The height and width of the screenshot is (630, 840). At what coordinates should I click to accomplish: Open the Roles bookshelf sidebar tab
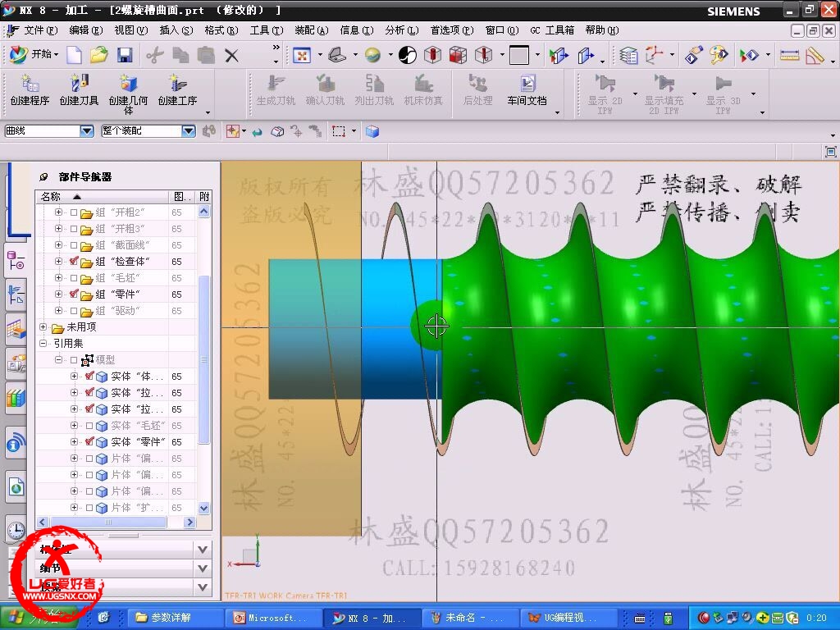(16, 399)
